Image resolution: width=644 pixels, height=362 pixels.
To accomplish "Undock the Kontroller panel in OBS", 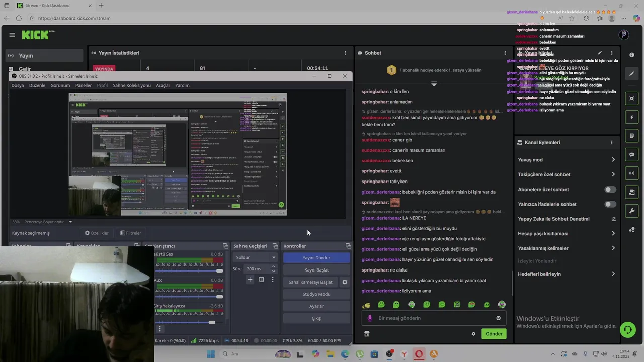I will tap(348, 246).
